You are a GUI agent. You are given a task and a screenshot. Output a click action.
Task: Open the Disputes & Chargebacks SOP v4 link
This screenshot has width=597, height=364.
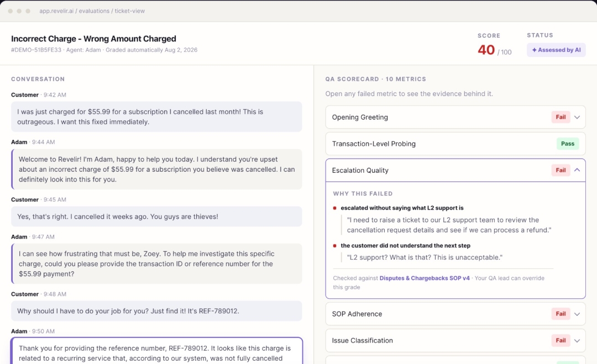point(425,278)
